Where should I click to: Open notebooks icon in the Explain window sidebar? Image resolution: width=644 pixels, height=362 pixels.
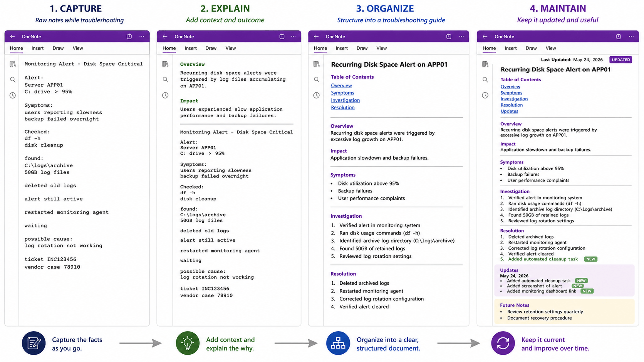[165, 64]
